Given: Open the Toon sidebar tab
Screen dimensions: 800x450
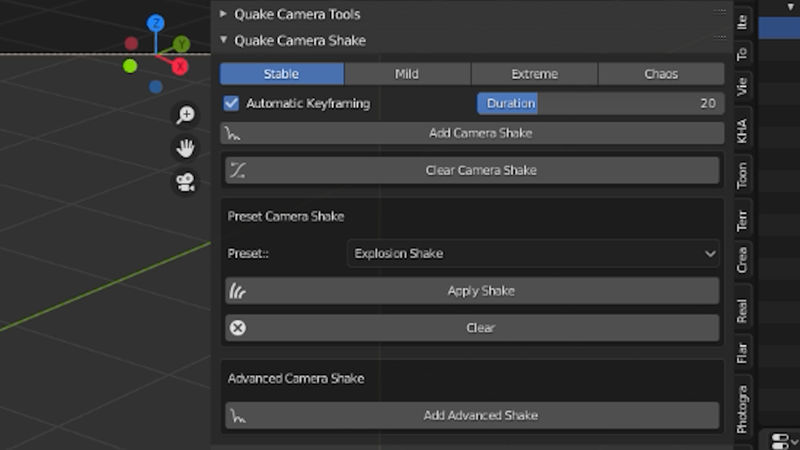Looking at the screenshot, I should click(742, 176).
